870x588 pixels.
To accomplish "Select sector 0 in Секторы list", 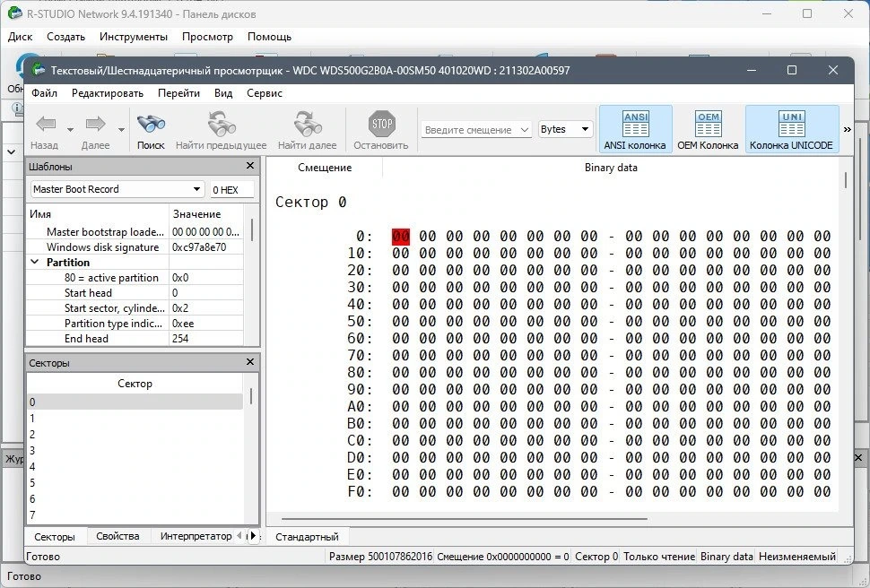I will (135, 402).
